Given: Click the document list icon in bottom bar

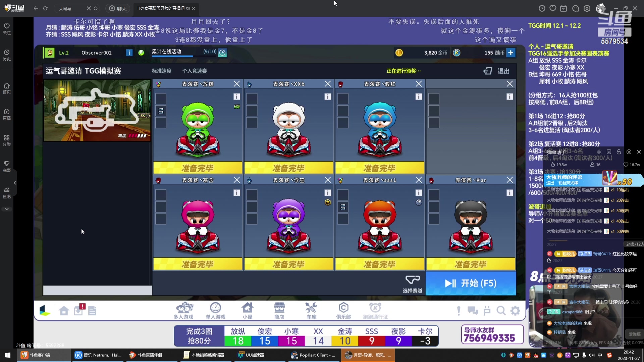Looking at the screenshot, I should tap(92, 311).
